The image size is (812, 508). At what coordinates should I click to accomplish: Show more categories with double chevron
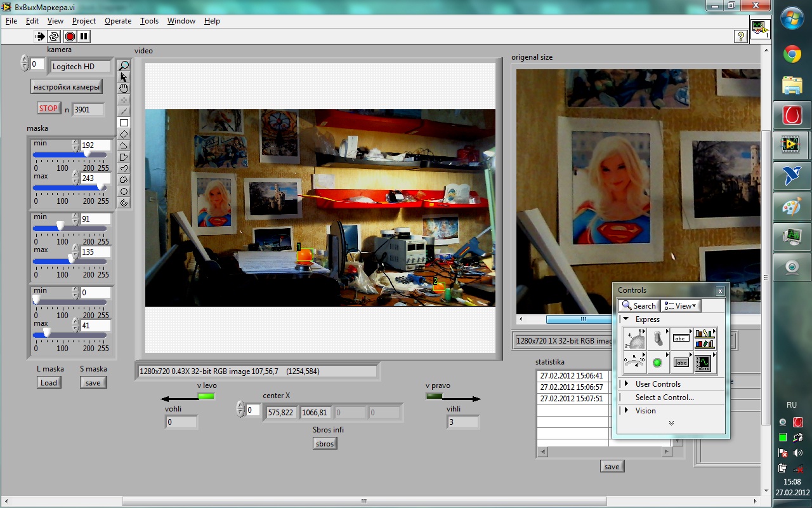point(671,423)
